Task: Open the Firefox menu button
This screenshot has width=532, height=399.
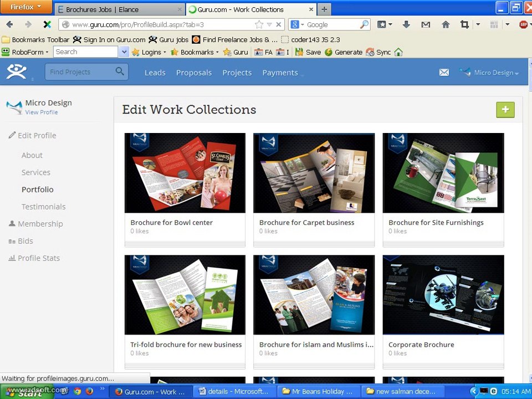Action: pos(26,7)
